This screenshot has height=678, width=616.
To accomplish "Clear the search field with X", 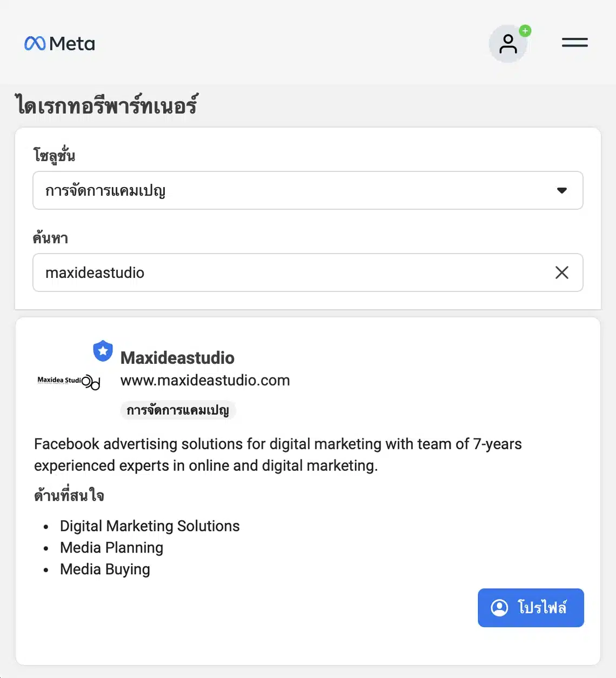I will point(562,272).
